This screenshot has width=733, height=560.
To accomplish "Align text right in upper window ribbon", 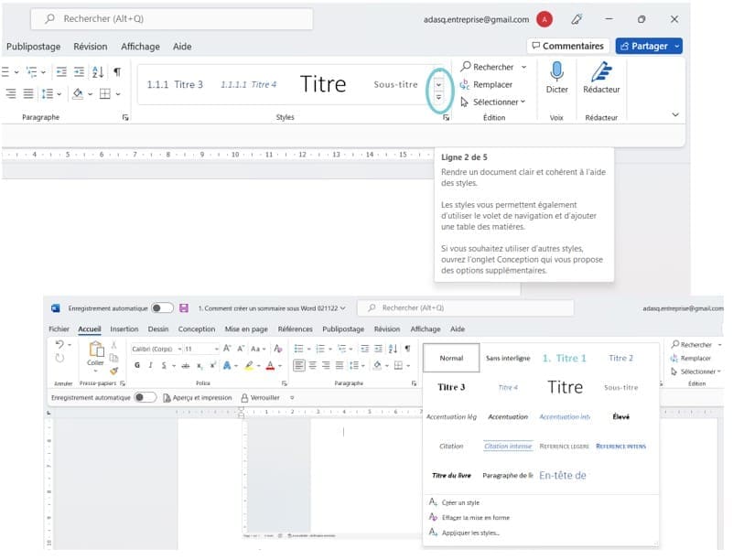I will (x=11, y=94).
